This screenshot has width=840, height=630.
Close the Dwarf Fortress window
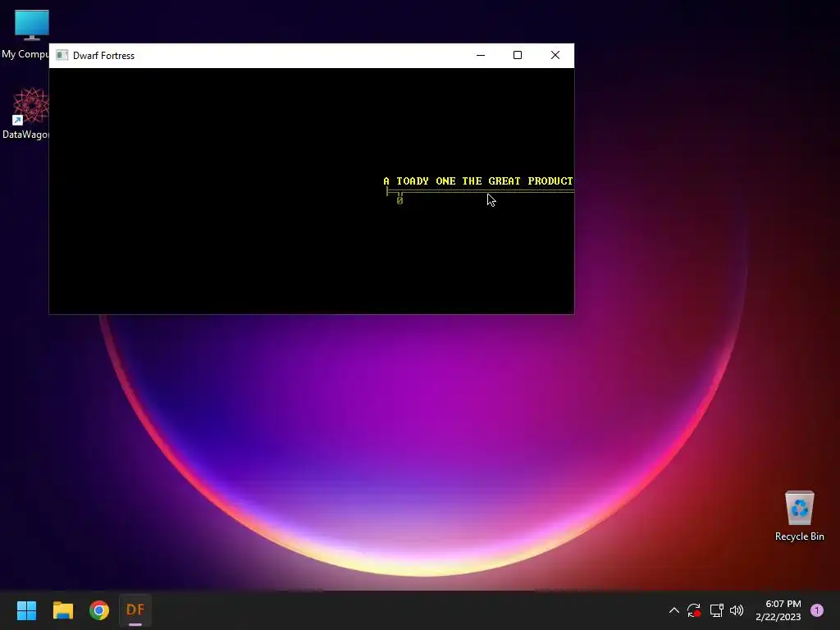click(x=555, y=55)
